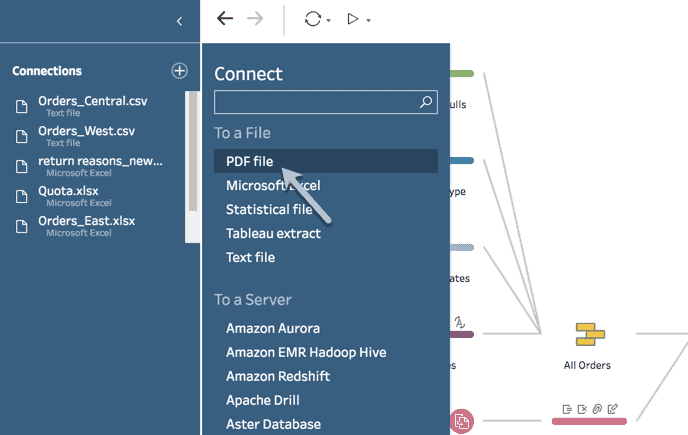The height and width of the screenshot is (435, 688).
Task: Click the purple step bar in the flow
Action: coord(462,334)
